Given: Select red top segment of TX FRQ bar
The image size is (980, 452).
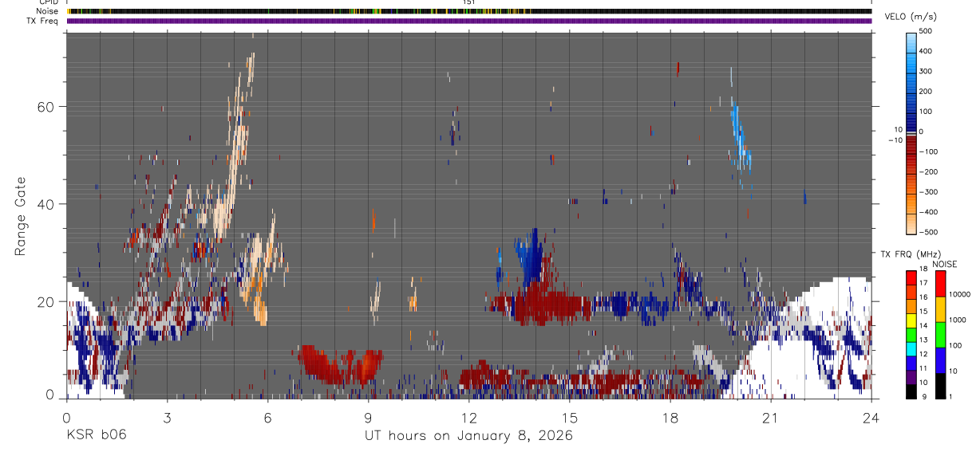Looking at the screenshot, I should pyautogui.click(x=911, y=277).
